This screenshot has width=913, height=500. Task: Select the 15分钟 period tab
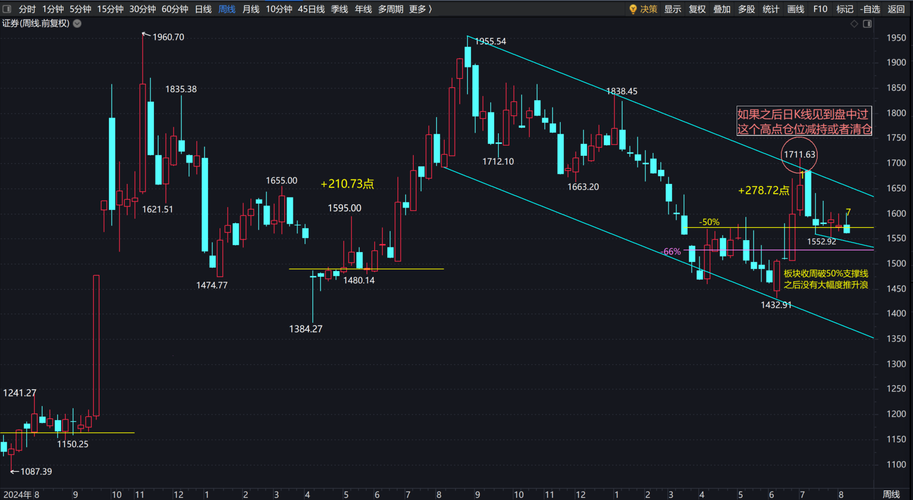pos(110,9)
